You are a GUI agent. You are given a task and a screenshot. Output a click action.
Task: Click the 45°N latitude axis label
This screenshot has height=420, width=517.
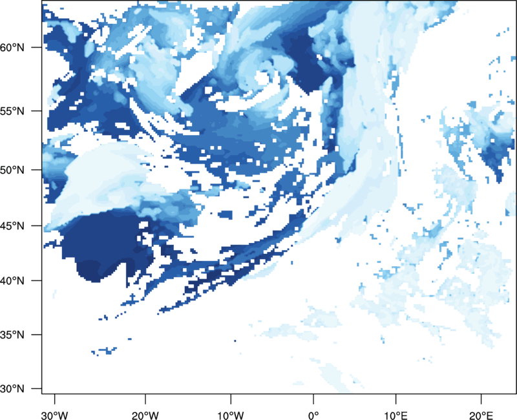12,226
